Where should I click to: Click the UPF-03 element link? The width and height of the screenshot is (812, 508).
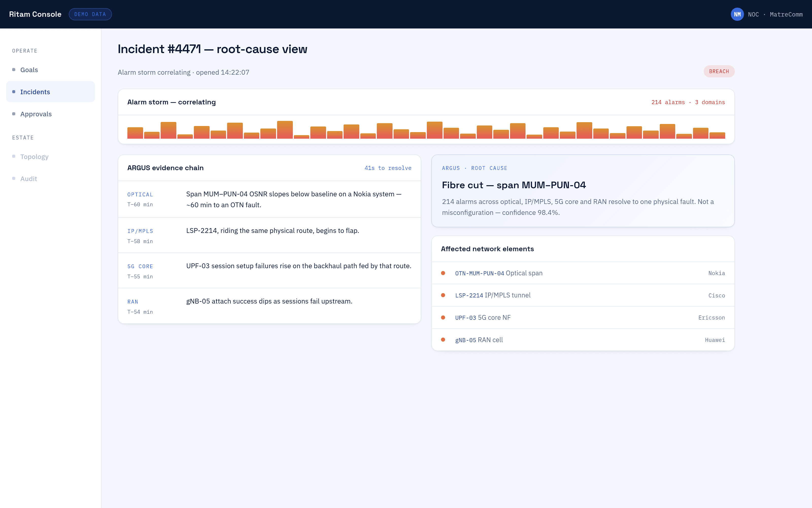(465, 318)
